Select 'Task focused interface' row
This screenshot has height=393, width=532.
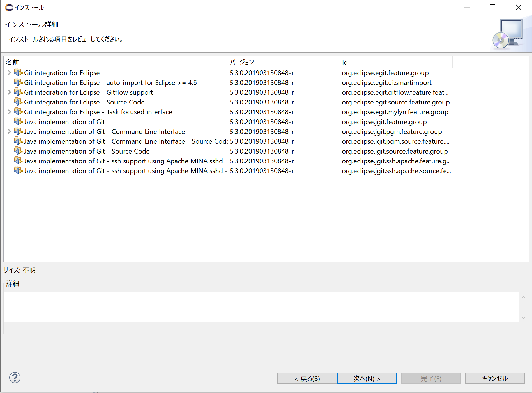point(98,112)
